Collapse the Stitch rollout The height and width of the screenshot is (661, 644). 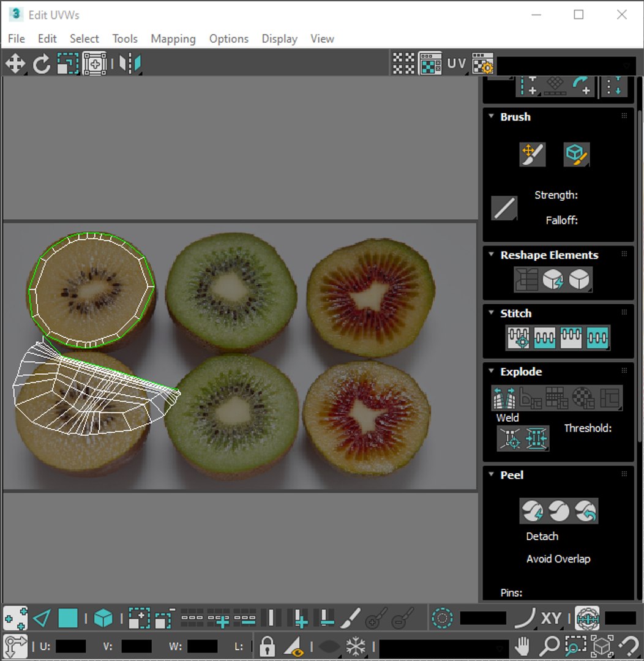coord(491,312)
